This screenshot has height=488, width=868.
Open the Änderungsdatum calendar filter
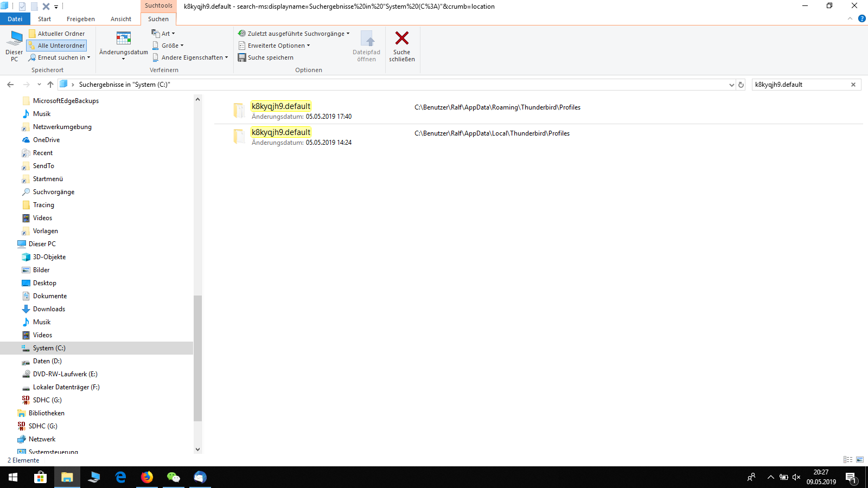pos(124,45)
